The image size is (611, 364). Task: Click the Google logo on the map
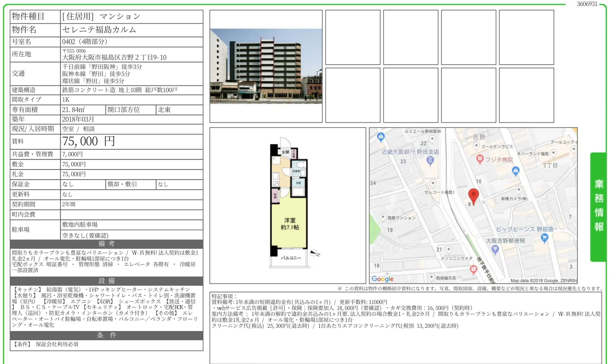click(x=382, y=279)
